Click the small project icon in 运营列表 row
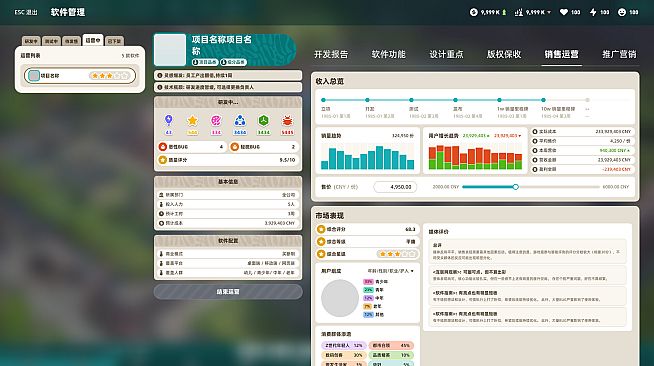The width and height of the screenshot is (654, 366). tap(34, 75)
